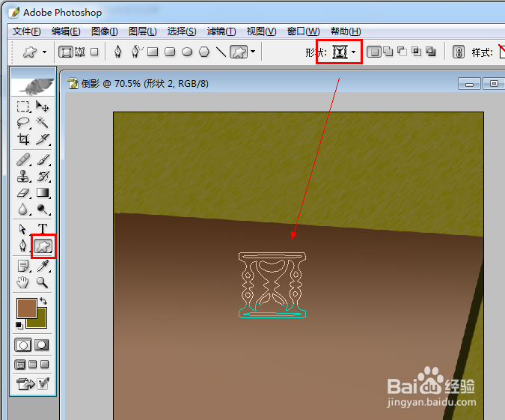Open the 图像(I) menu
505x420 pixels.
click(x=104, y=31)
